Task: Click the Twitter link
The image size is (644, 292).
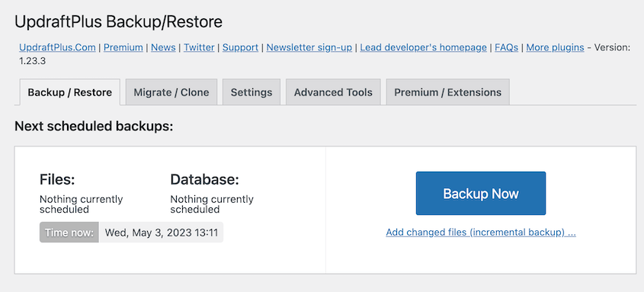Action: coord(199,47)
